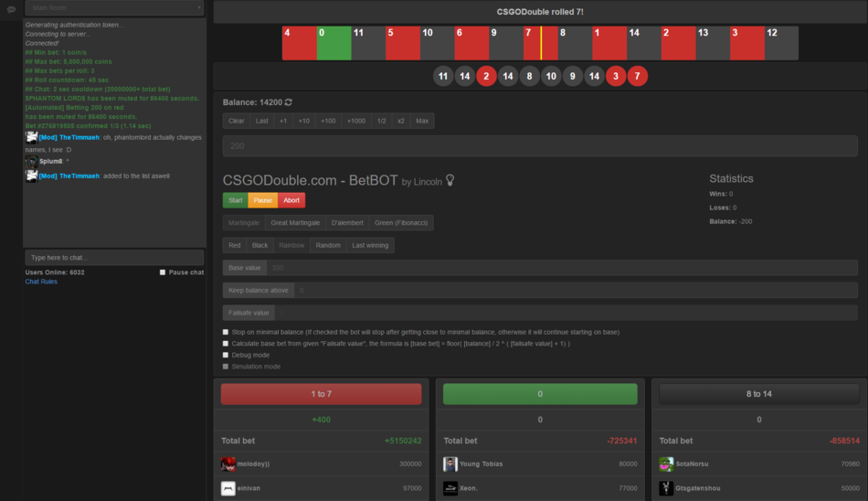The height and width of the screenshot is (501, 868).
Task: Double the bet with x2
Action: pos(401,121)
